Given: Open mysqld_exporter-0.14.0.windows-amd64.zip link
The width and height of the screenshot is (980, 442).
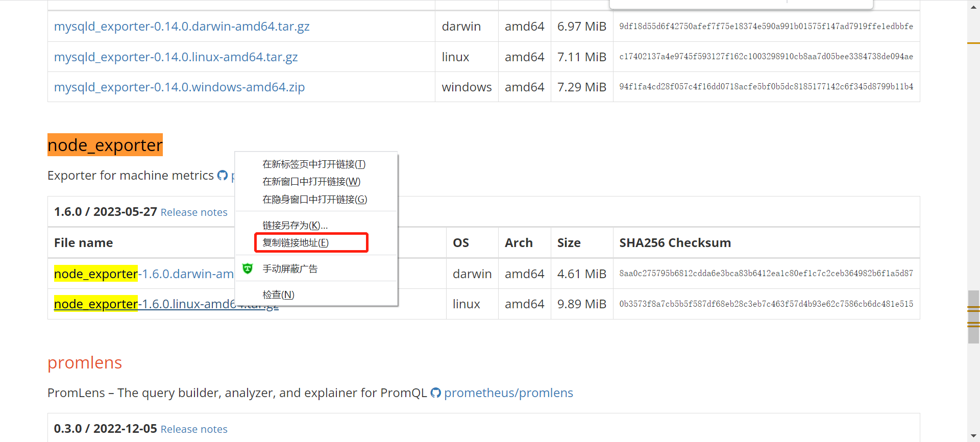Looking at the screenshot, I should (180, 87).
